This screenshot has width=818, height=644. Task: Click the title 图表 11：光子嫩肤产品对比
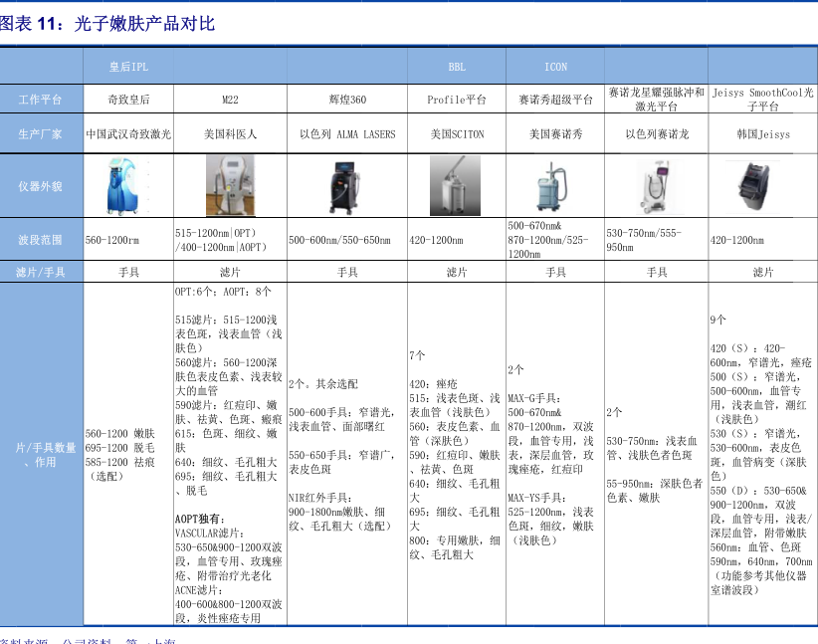pyautogui.click(x=107, y=23)
